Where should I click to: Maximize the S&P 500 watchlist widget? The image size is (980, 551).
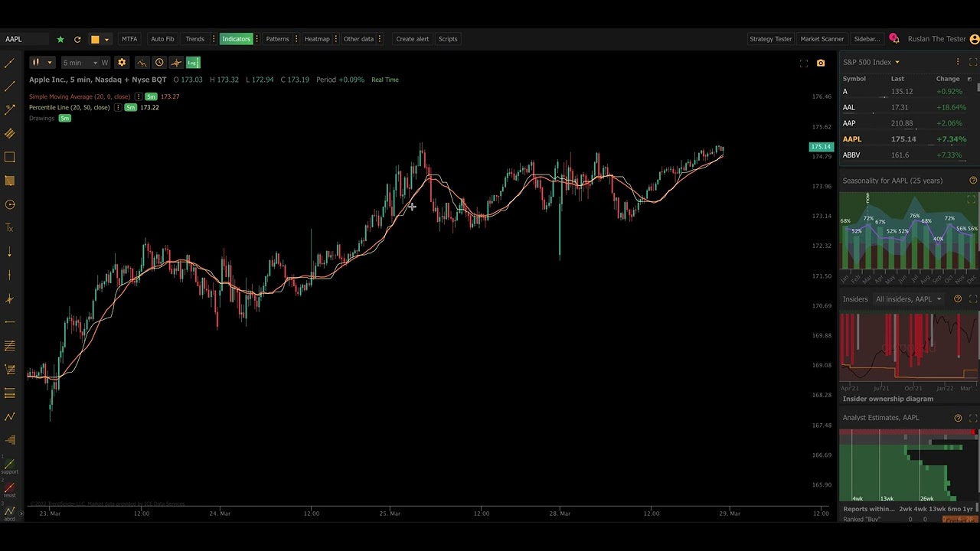click(x=973, y=62)
